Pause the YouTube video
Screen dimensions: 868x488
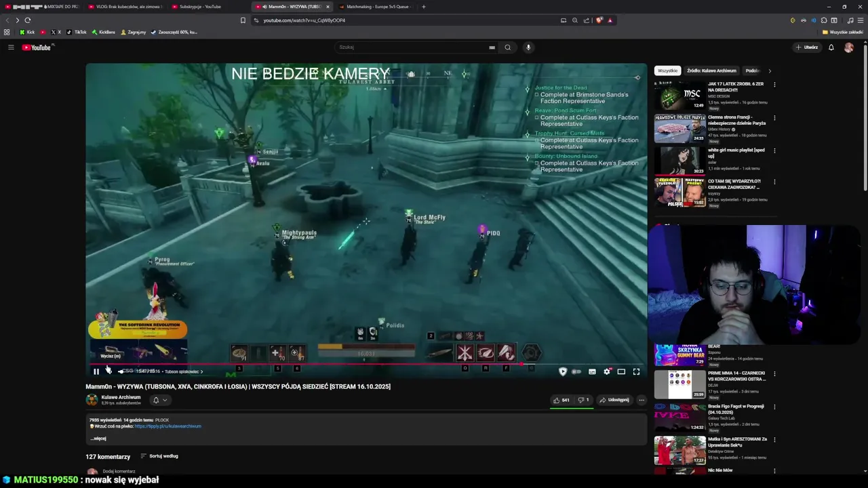96,371
